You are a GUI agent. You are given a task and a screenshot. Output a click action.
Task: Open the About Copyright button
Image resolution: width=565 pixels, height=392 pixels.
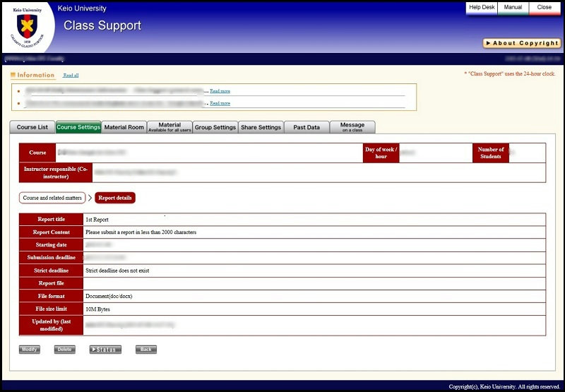pos(521,43)
